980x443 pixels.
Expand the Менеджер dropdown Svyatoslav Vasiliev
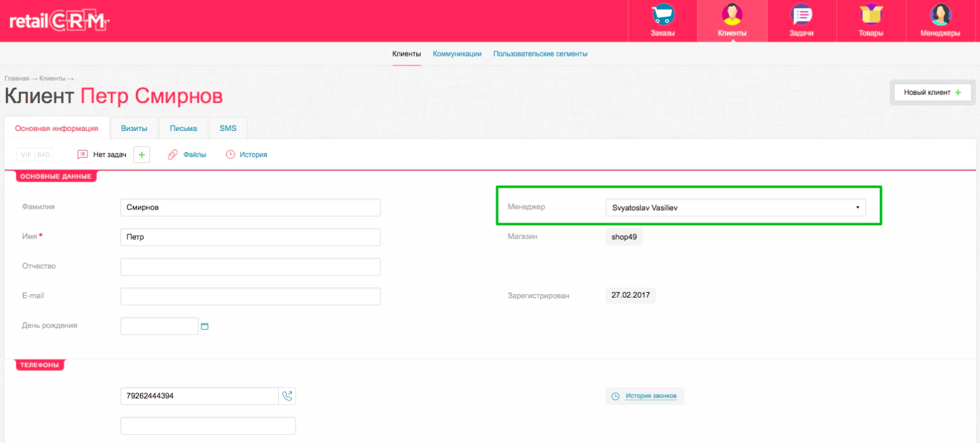[735, 208]
